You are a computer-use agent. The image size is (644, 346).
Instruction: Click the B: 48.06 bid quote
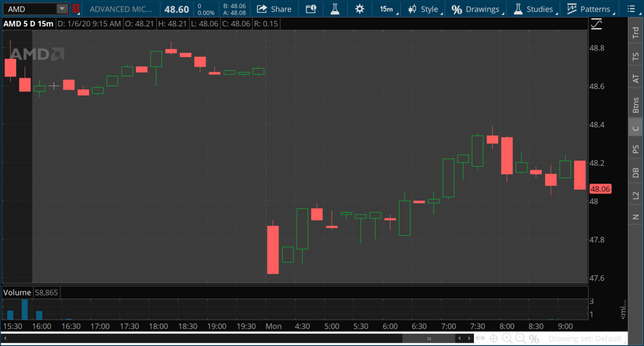[235, 6]
